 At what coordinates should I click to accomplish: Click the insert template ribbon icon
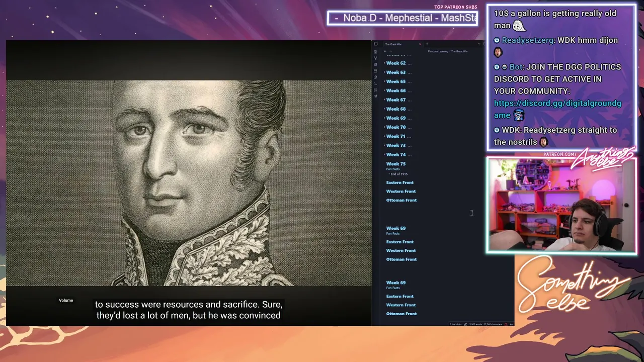pyautogui.click(x=375, y=77)
